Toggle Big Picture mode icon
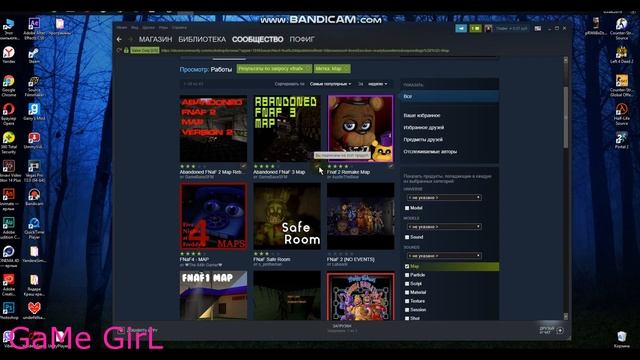640x360 pixels. click(x=538, y=29)
